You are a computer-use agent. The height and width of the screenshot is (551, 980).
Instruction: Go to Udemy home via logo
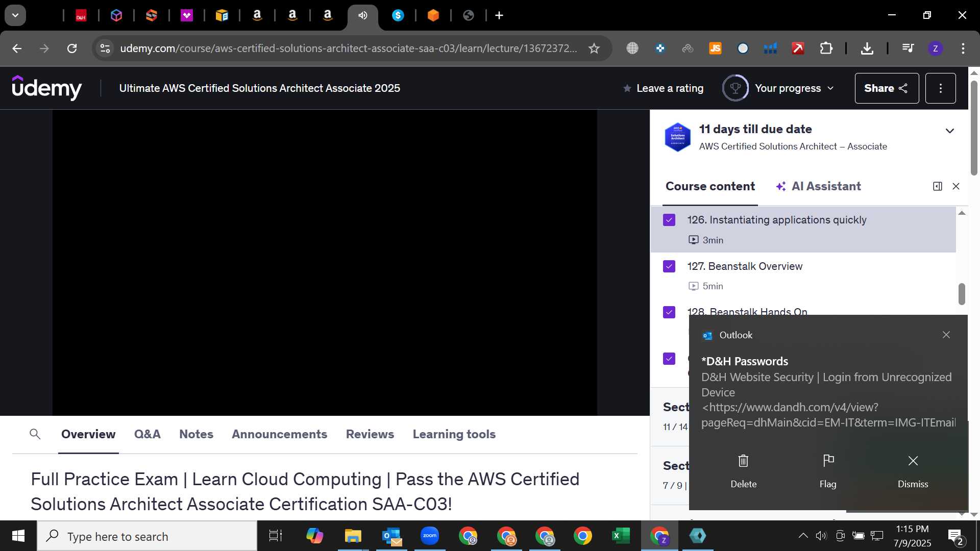click(x=46, y=88)
